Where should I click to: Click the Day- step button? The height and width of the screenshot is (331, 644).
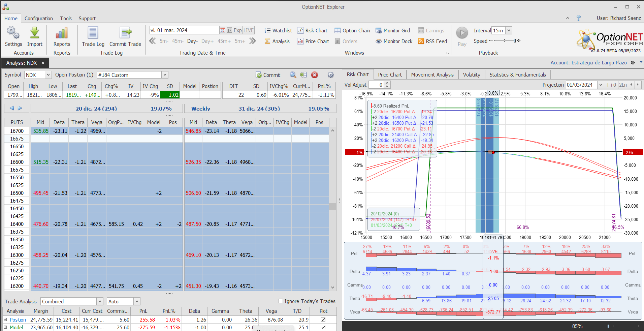[192, 41]
